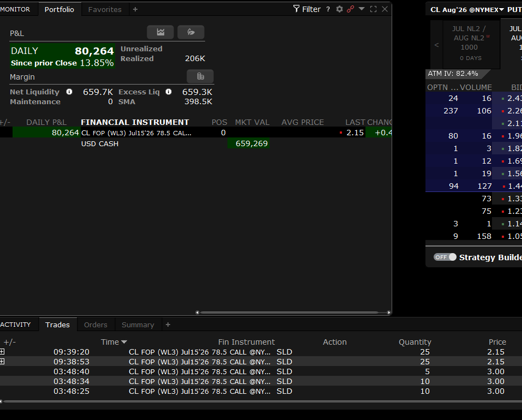This screenshot has height=420, width=522.
Task: Open the Monitor panel help question mark
Action: pyautogui.click(x=328, y=9)
